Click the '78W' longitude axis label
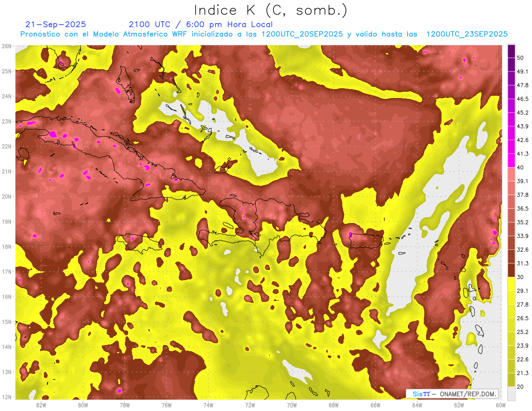The image size is (532, 411). pyautogui.click(x=125, y=405)
